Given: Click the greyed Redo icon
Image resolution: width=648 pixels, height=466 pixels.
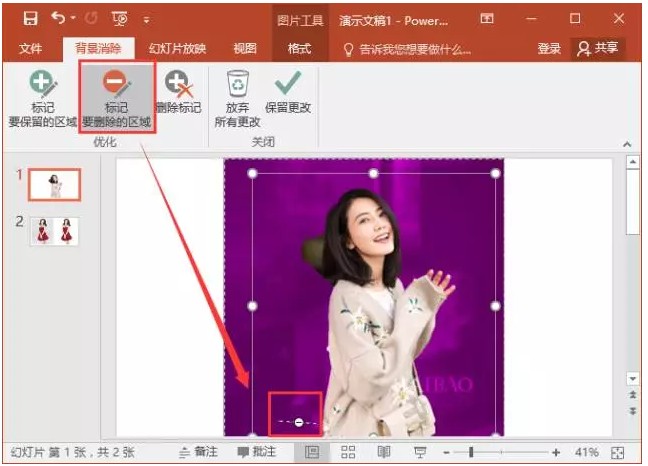Looking at the screenshot, I should [x=91, y=18].
